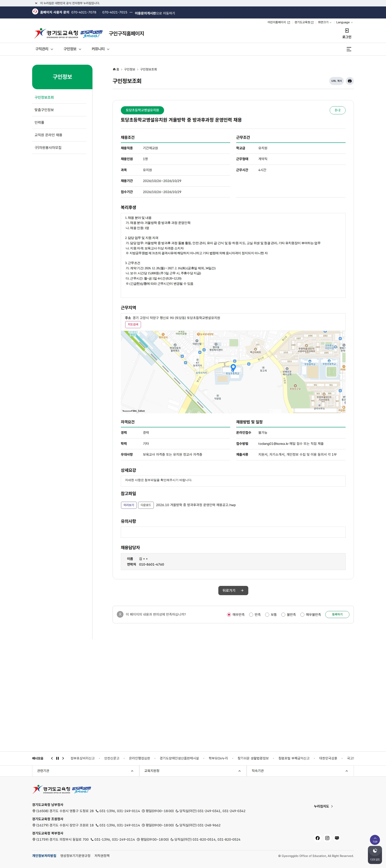Open the 화면크기 dropdown
This screenshot has width=386, height=868.
(x=325, y=23)
